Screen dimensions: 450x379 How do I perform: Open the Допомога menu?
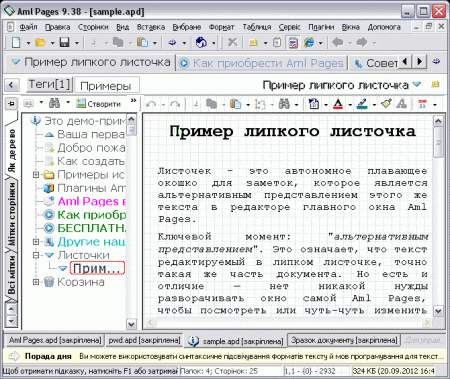click(384, 27)
